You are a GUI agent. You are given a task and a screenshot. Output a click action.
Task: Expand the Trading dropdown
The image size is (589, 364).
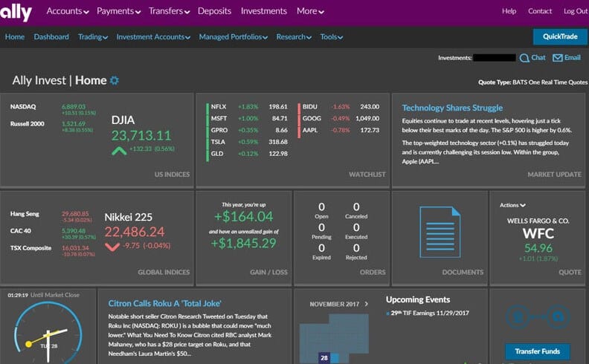click(x=93, y=37)
